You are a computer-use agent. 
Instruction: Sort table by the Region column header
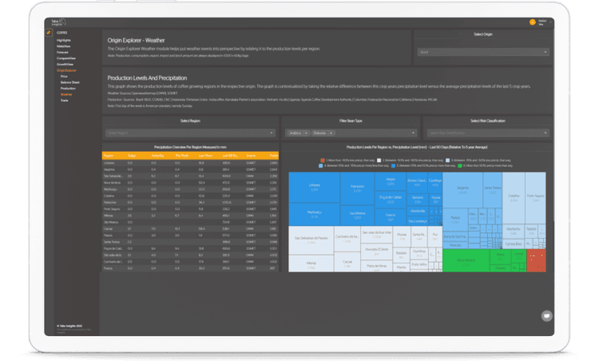pyautogui.click(x=109, y=156)
